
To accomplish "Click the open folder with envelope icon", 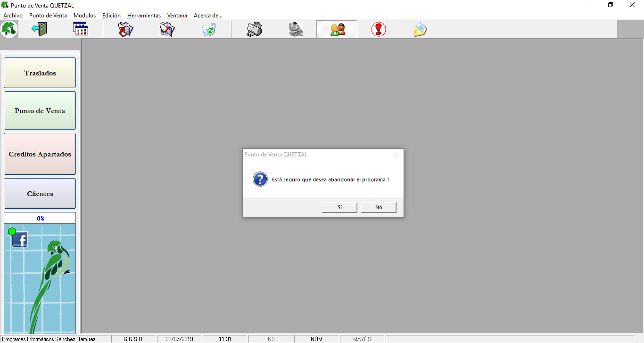I will (x=420, y=30).
